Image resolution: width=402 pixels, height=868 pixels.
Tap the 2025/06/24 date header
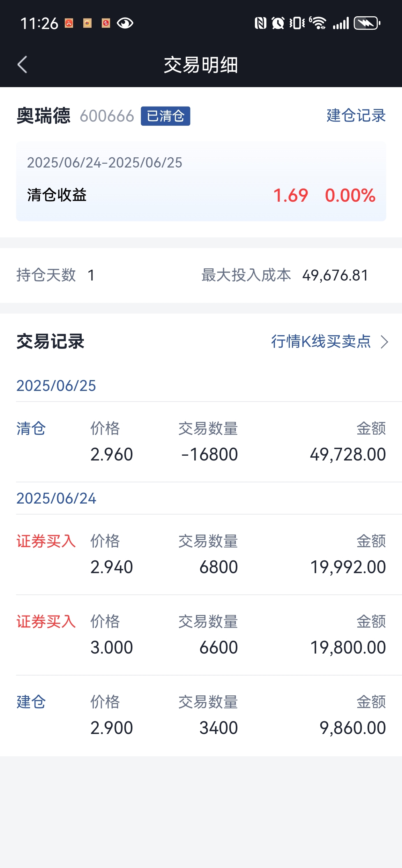click(x=56, y=498)
